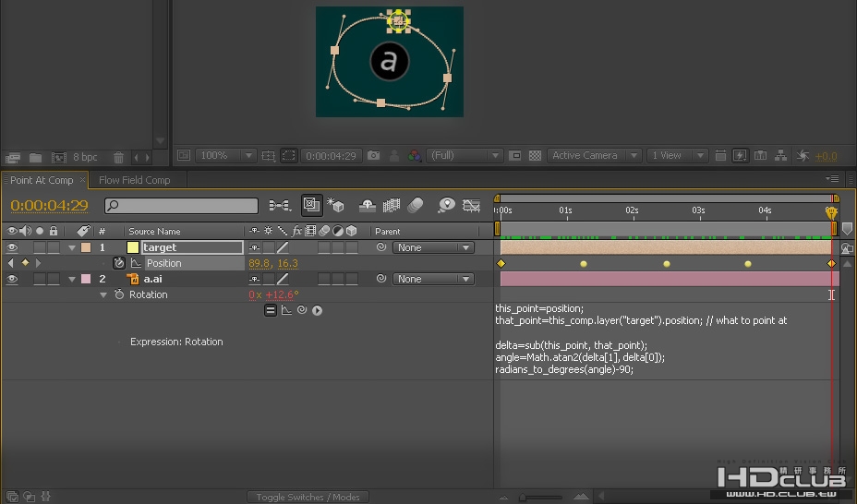The width and height of the screenshot is (857, 504).
Task: Click Toggle Switches / Modes button
Action: click(x=308, y=497)
